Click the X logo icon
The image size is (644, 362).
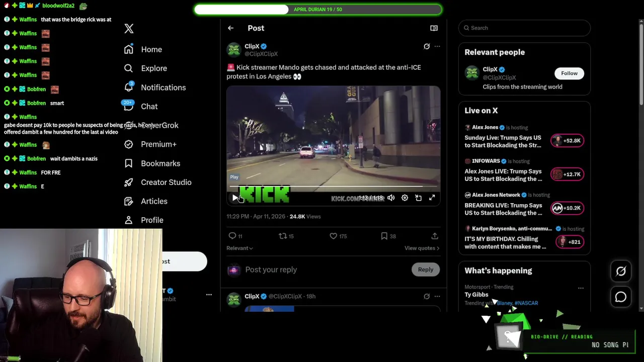tap(129, 29)
